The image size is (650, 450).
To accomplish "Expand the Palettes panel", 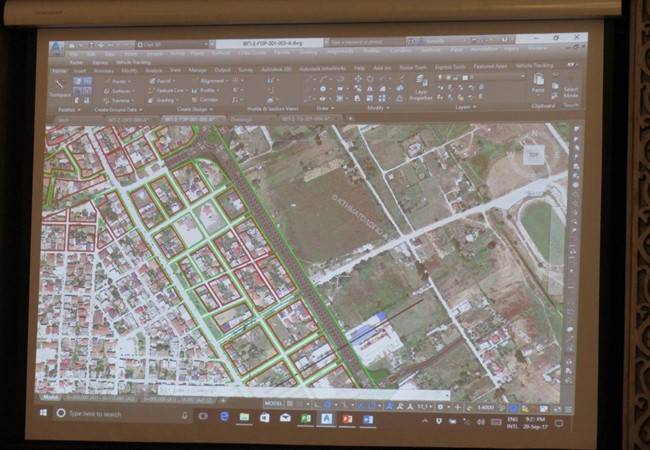I will [x=69, y=110].
